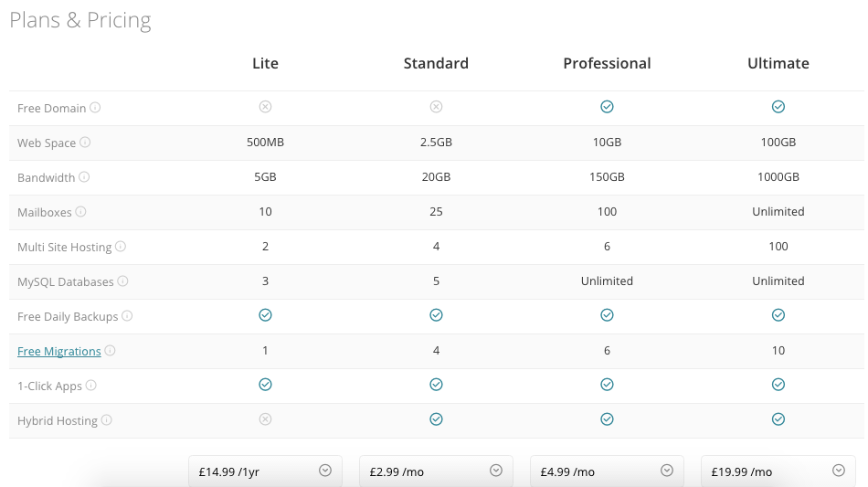Click the info icon beside Free Migrations
The width and height of the screenshot is (868, 487).
111,351
